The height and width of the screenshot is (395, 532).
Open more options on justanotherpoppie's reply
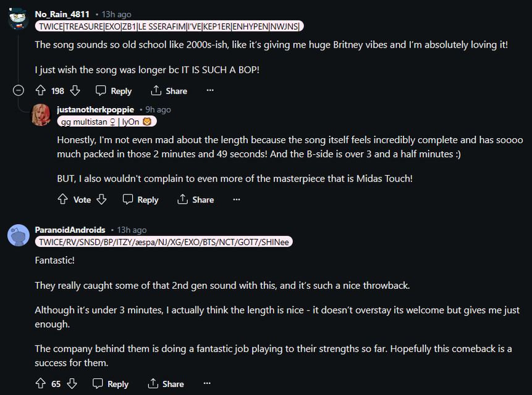pos(237,199)
